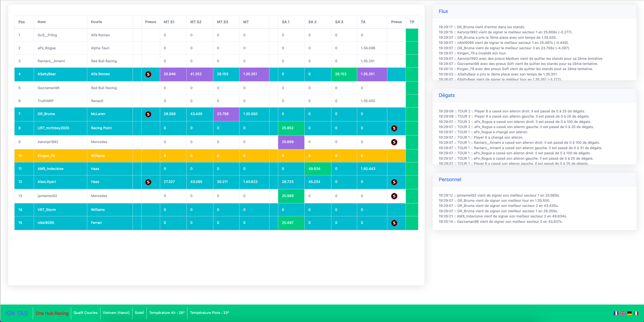Click the Température Air : 26° label
Viewport: 644px width, 322px height.
(x=167, y=313)
